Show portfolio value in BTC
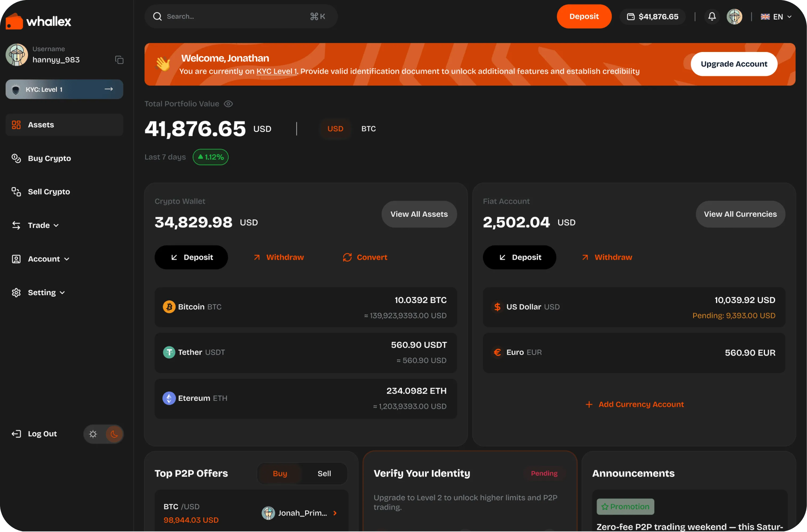807x532 pixels. pos(368,128)
